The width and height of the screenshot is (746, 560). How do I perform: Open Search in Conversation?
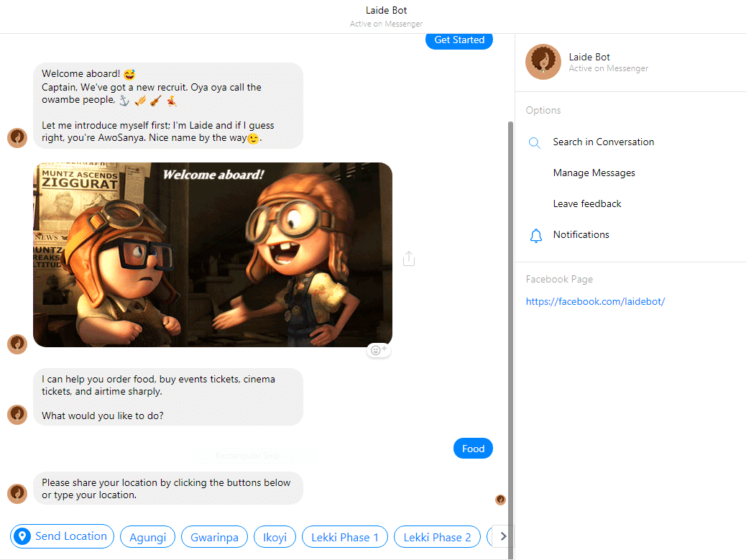click(603, 142)
